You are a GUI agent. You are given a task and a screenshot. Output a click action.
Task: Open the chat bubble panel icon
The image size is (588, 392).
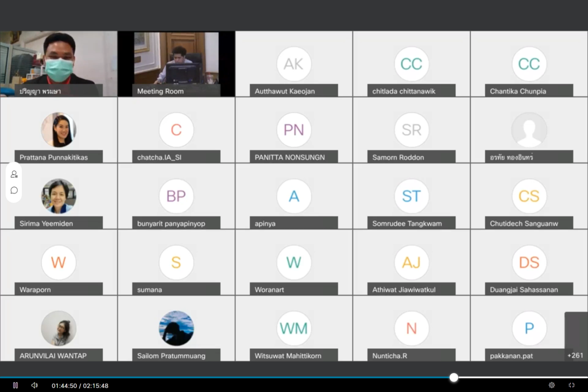coord(14,191)
